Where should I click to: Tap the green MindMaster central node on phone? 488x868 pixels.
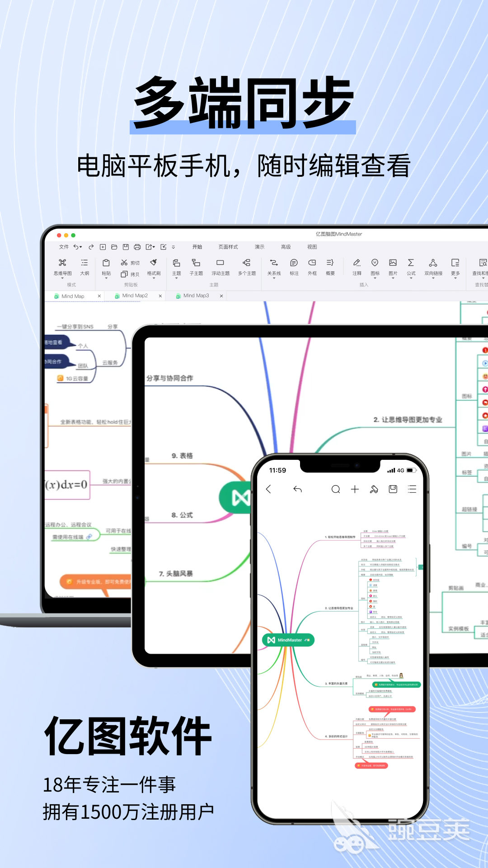[288, 640]
